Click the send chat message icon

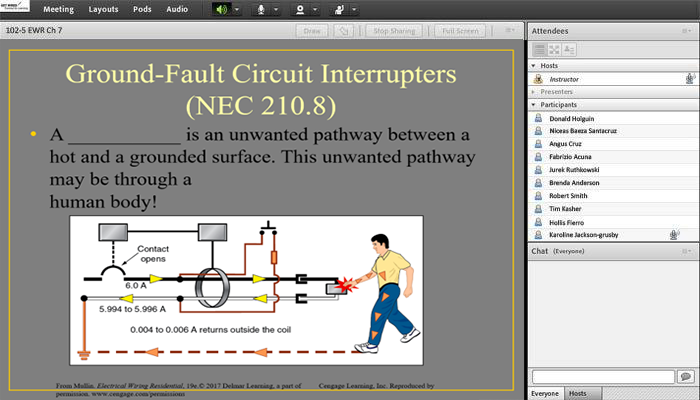(685, 376)
